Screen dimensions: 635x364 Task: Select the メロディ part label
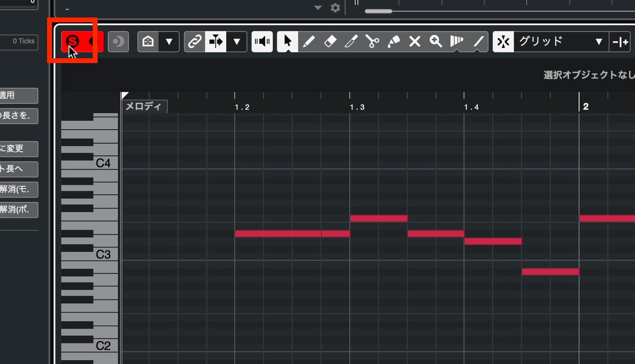point(145,106)
